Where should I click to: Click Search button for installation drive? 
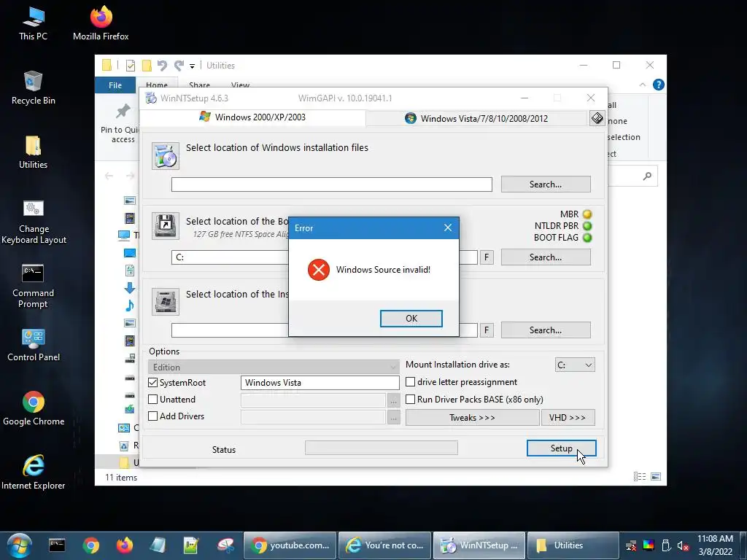(x=546, y=330)
